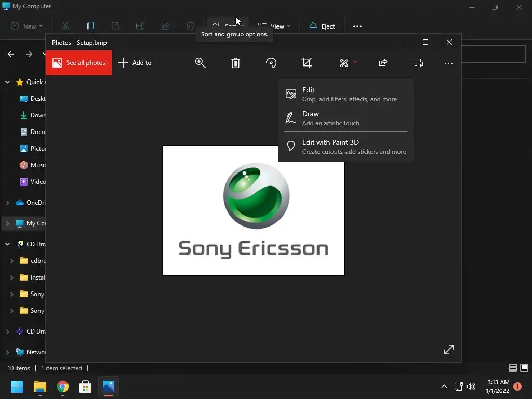Open the View dropdown in File Explorer
Image resolution: width=532 pixels, height=399 pixels.
coord(274,26)
